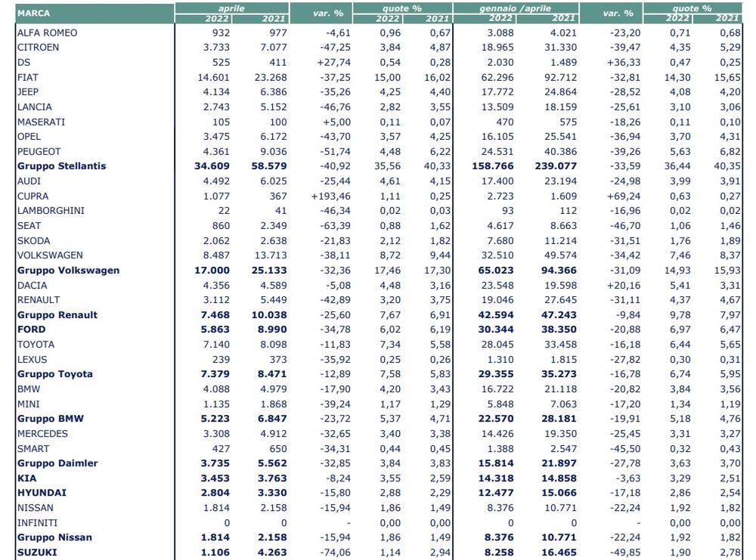Select the 'Gruppo Renault' group label
Viewport: 756px width, 560px height.
[57, 314]
